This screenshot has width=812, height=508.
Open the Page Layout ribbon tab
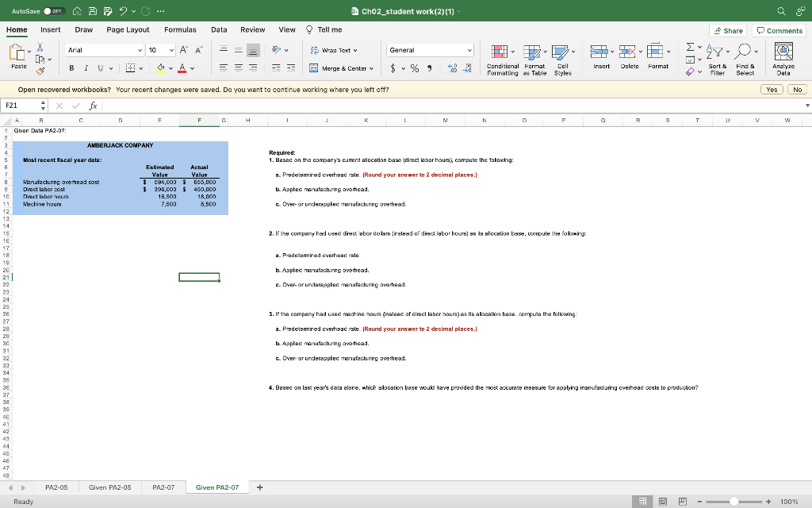coord(128,29)
